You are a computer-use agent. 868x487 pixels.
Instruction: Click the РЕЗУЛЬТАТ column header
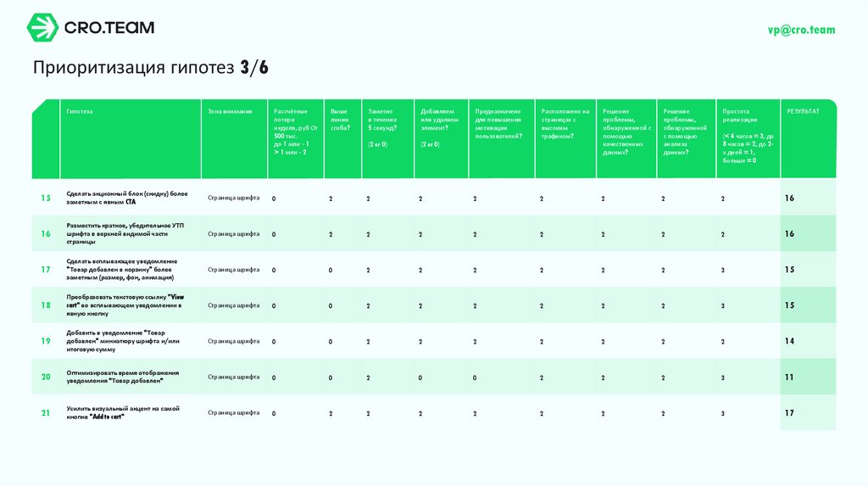[804, 111]
